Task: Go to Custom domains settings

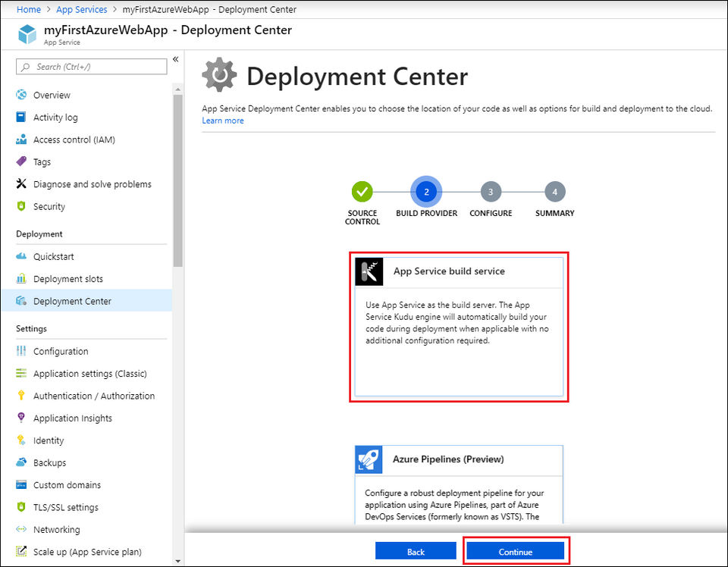Action: 67,484
